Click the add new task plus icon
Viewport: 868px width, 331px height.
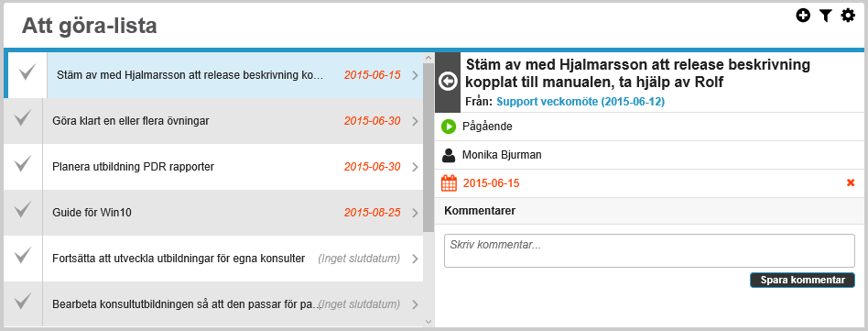point(803,16)
